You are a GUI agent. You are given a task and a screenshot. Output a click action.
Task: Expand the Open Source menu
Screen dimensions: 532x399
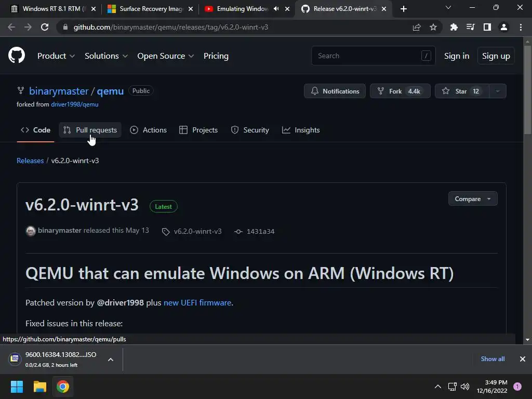tap(166, 56)
